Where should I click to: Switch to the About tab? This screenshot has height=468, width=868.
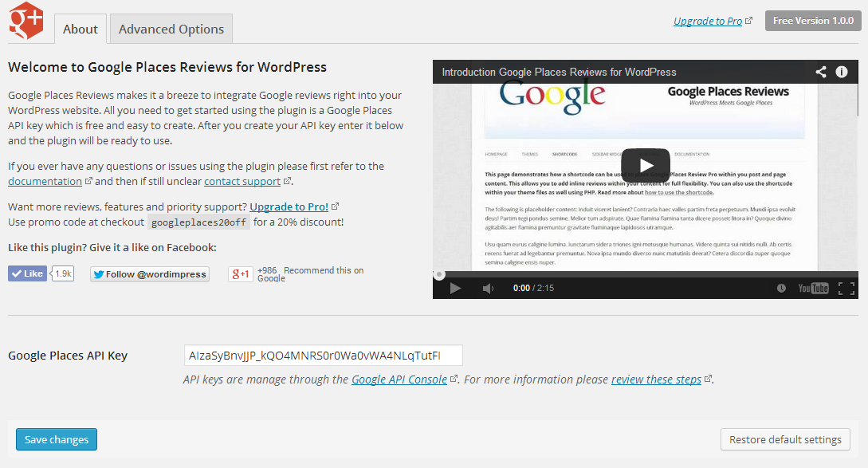tap(81, 29)
